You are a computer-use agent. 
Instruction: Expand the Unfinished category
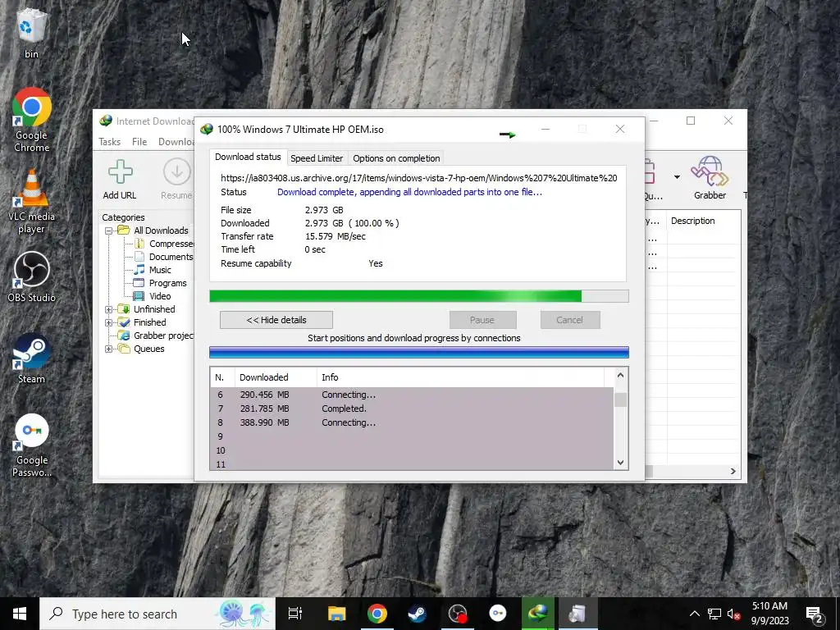pyautogui.click(x=109, y=309)
